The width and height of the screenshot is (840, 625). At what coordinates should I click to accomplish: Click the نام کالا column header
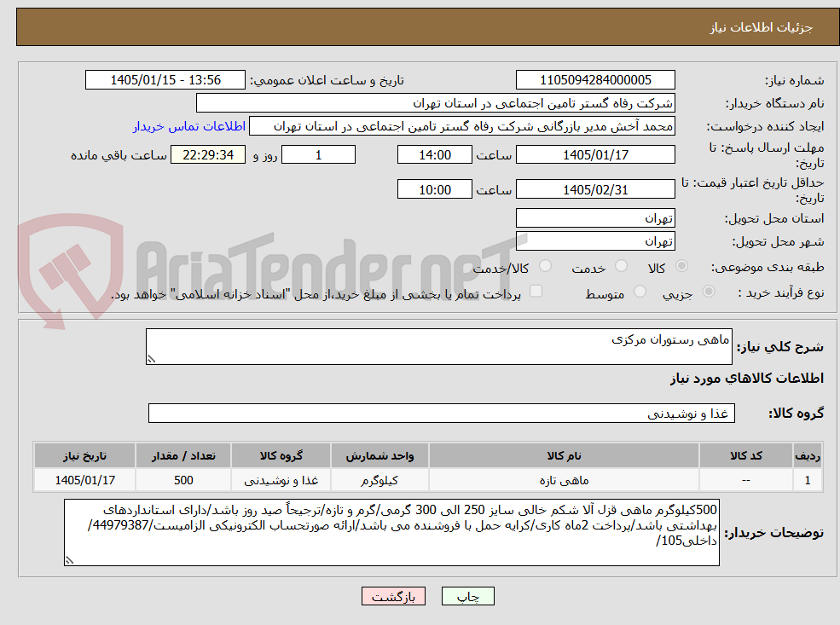click(x=564, y=456)
